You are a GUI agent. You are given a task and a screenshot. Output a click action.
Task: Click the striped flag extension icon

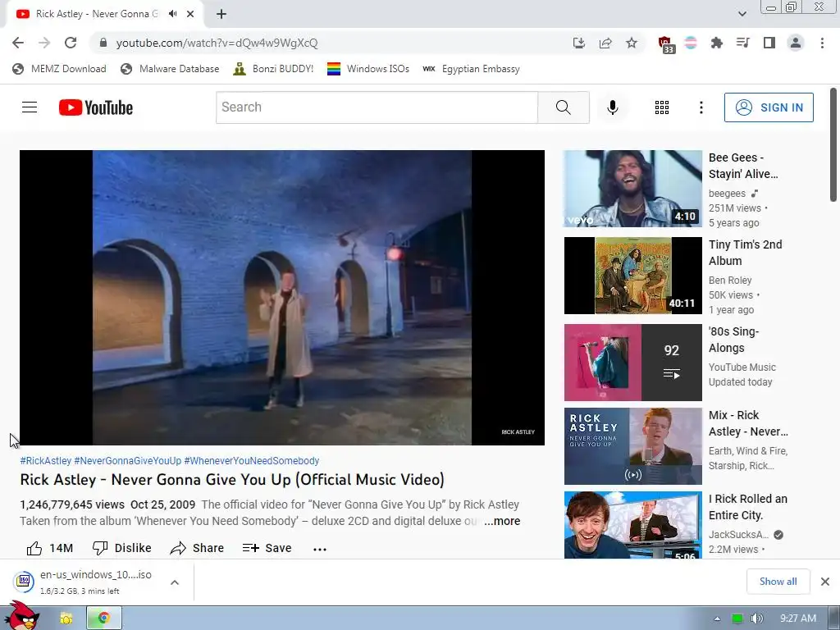691,43
